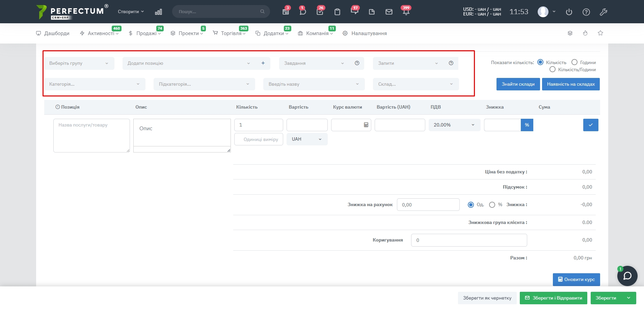The height and width of the screenshot is (309, 644).
Task: Open the wrench setup icon
Action: pyautogui.click(x=603, y=12)
